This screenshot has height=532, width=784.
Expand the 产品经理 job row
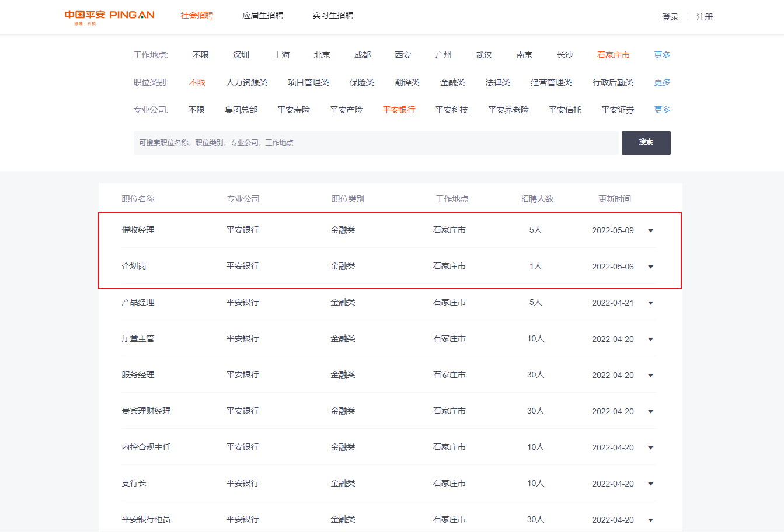pyautogui.click(x=651, y=303)
